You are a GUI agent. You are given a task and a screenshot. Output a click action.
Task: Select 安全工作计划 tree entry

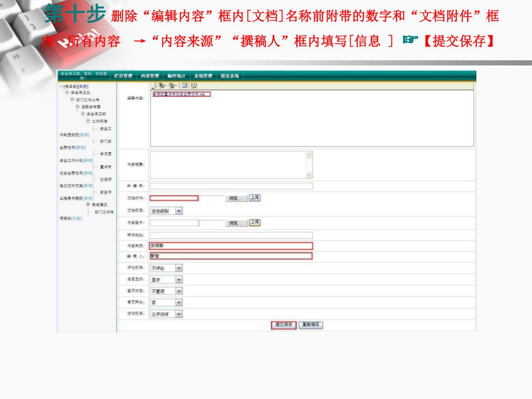72,161
